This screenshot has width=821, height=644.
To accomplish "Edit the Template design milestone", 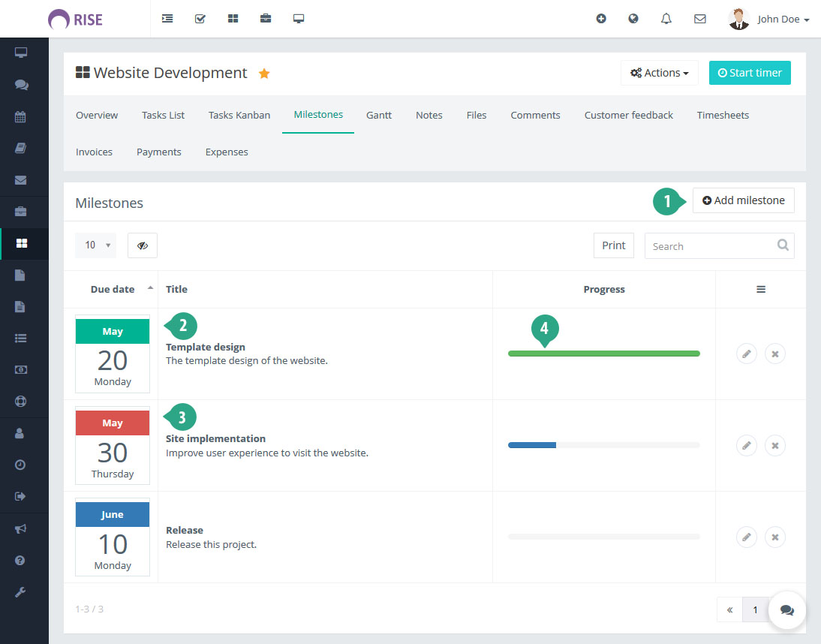I will 746,354.
